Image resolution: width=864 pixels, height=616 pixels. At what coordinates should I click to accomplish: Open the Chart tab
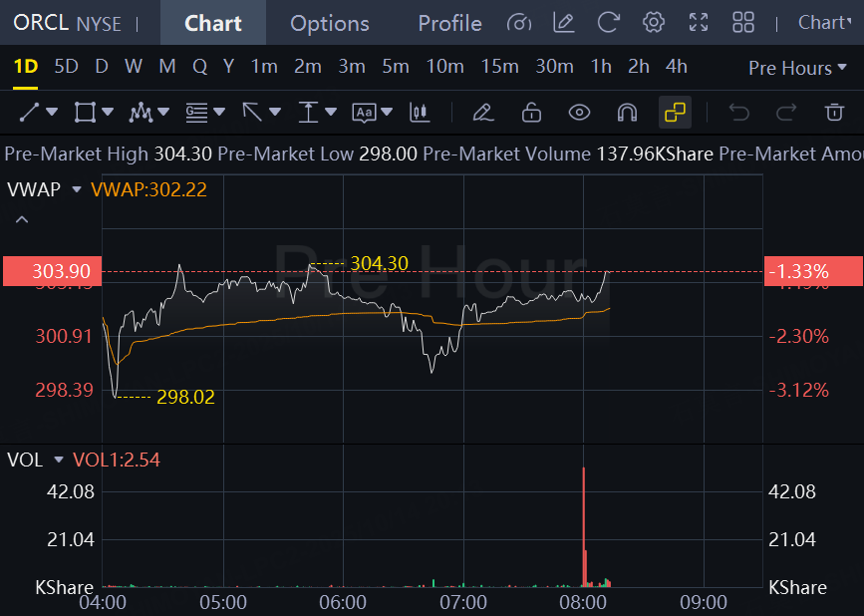212,23
